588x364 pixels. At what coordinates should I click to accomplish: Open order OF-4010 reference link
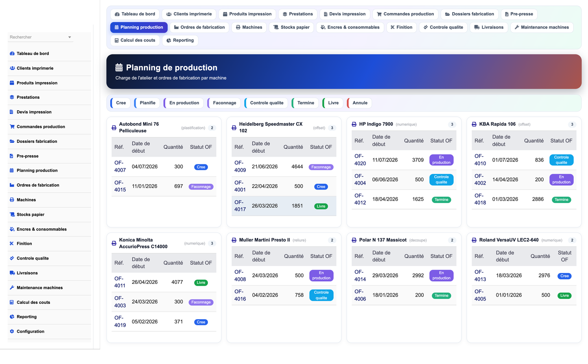480,160
